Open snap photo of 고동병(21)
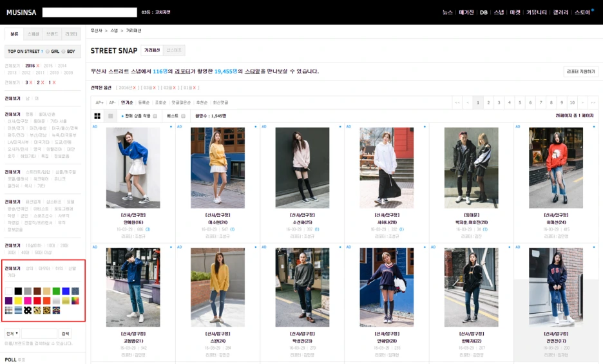Viewport: 603px width, 364px height. 133,287
